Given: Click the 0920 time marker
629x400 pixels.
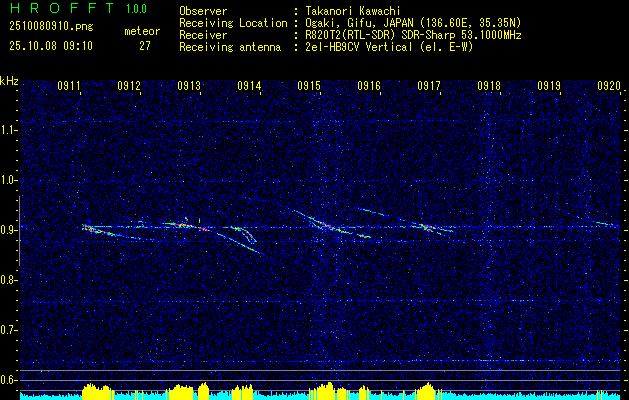Looking at the screenshot, I should click(x=609, y=86).
